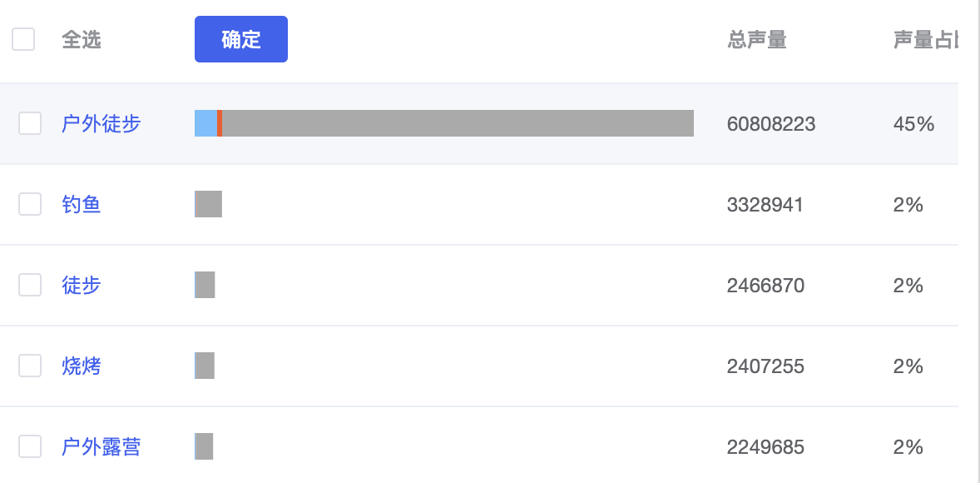Click the 徒步 keyword link

pyautogui.click(x=82, y=285)
